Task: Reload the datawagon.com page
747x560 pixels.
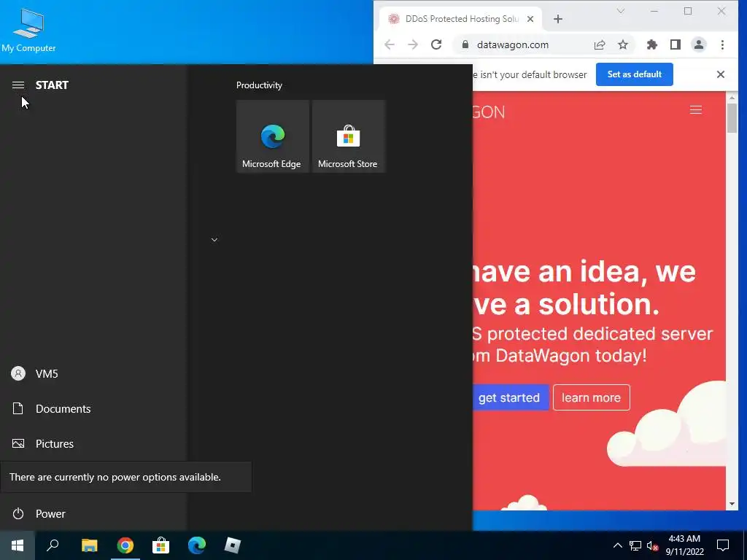Action: pos(436,44)
